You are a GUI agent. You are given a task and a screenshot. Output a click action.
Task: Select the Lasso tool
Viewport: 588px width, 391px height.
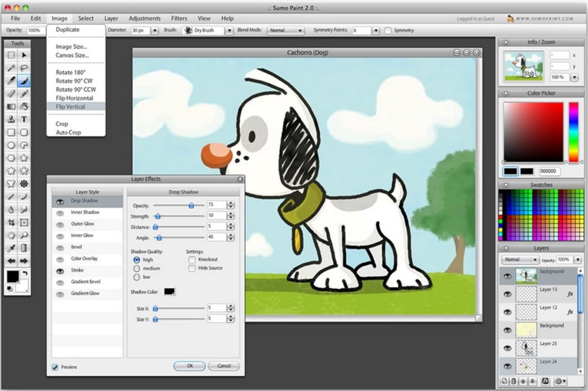(x=24, y=68)
